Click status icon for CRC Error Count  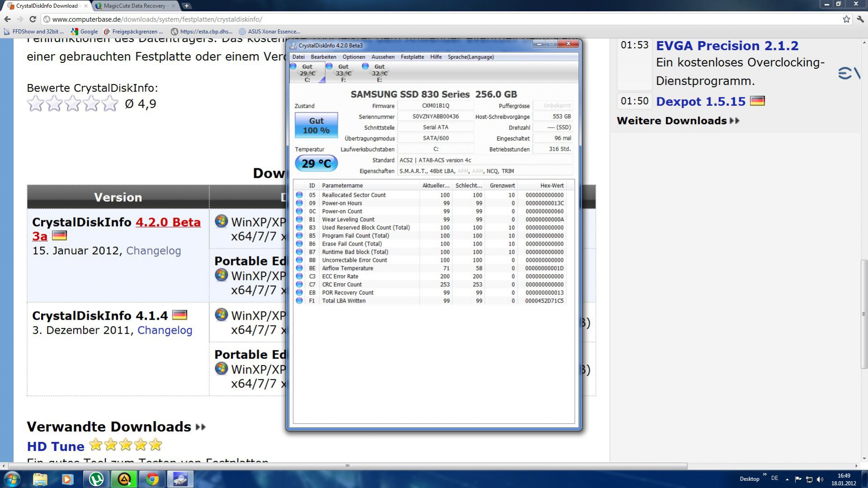(x=299, y=284)
